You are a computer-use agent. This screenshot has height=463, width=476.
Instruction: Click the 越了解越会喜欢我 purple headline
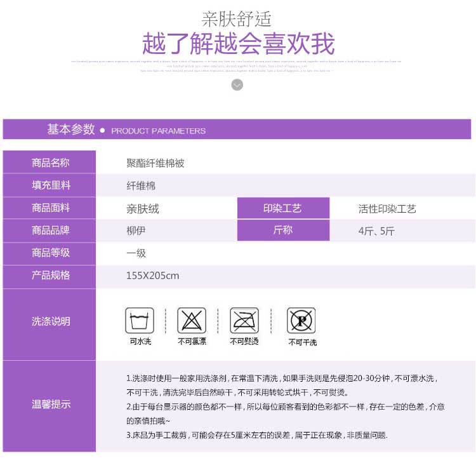pos(238,44)
